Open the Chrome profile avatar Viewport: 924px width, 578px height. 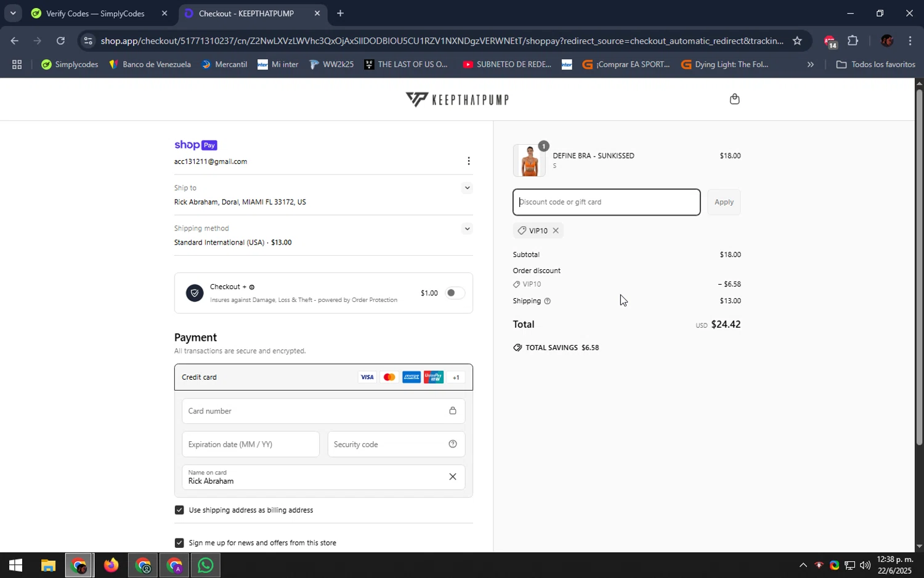coord(887,41)
